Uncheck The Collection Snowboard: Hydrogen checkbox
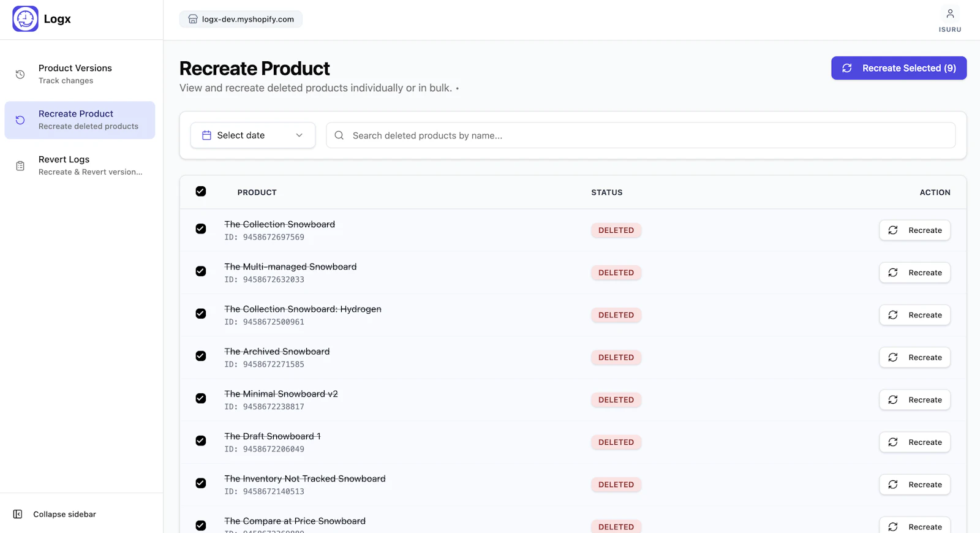 coord(201,313)
